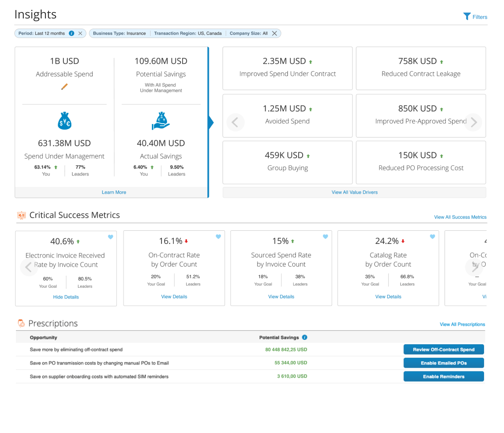Hide Details on Electronic Invoice card
The image size is (504, 433).
(66, 297)
